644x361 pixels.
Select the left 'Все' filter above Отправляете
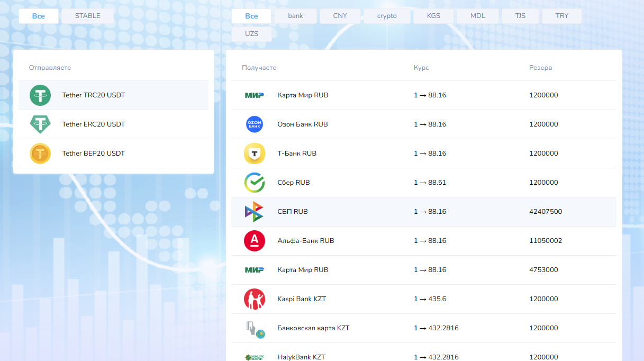click(x=39, y=16)
